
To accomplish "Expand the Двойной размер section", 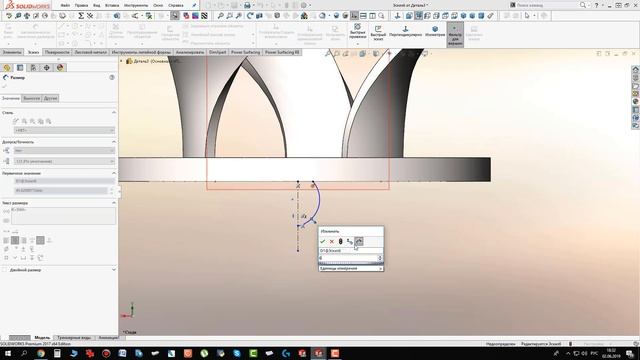I will pos(114,270).
